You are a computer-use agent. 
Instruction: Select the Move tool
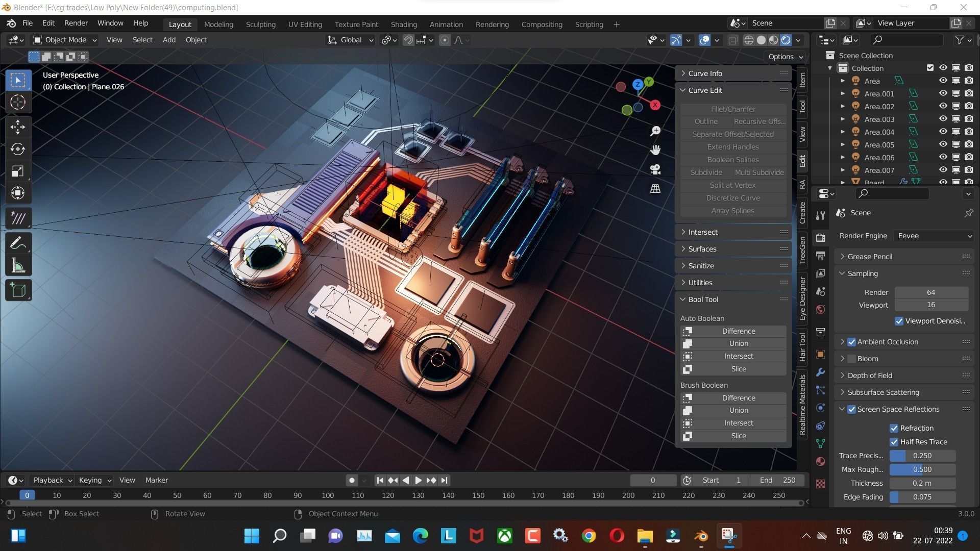[x=18, y=127]
